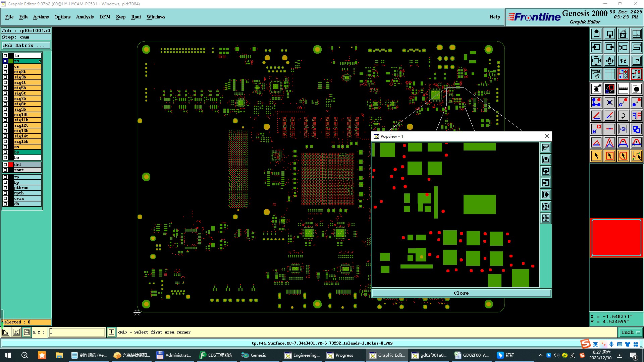The height and width of the screenshot is (362, 644).
Task: Select layer pthrou in layer list
Action: (x=27, y=188)
